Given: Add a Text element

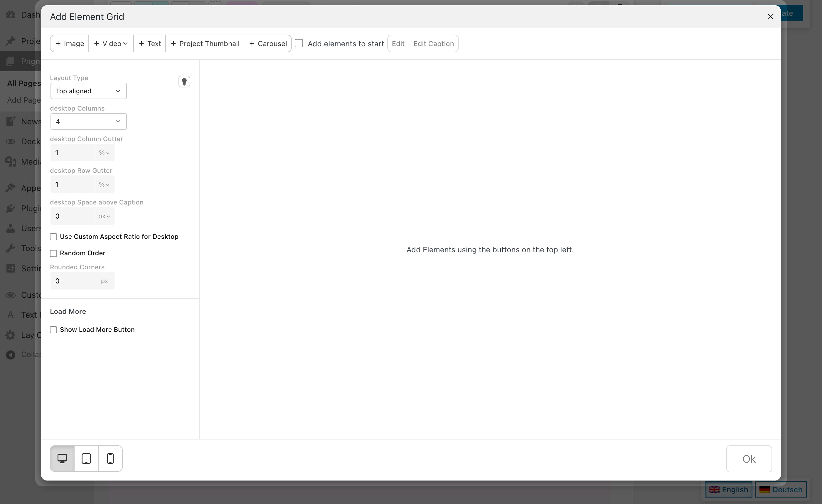Looking at the screenshot, I should coord(150,43).
